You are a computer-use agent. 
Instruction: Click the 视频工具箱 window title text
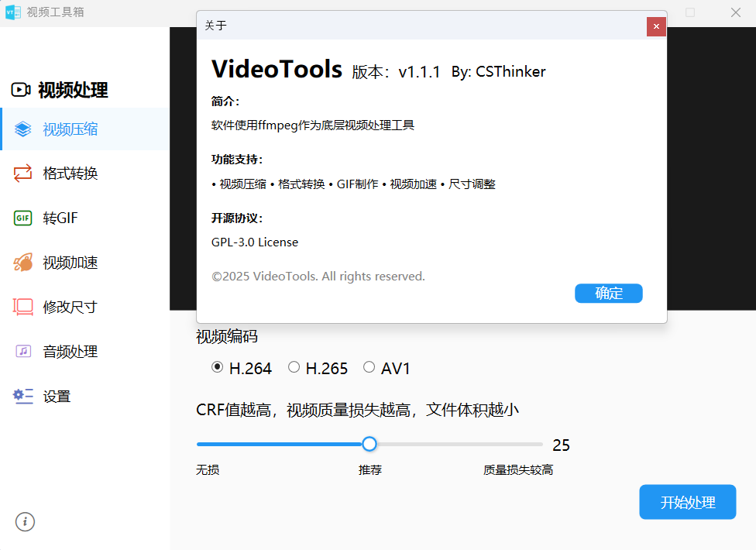pos(56,12)
